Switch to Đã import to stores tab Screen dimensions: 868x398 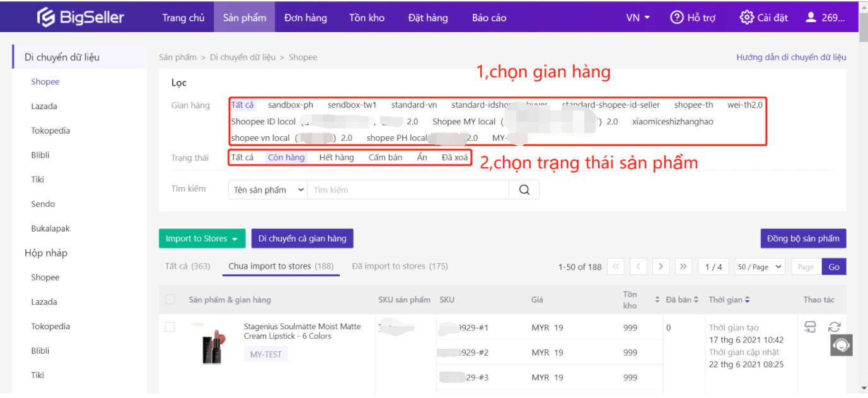(x=400, y=266)
